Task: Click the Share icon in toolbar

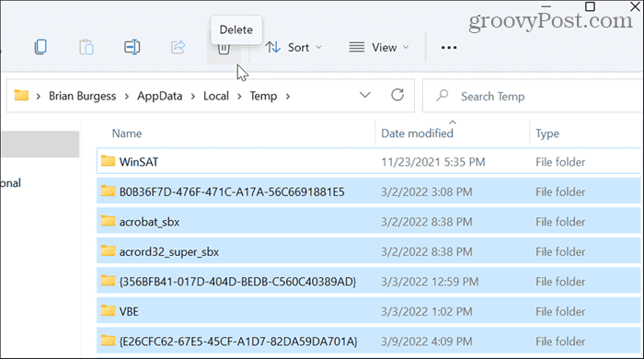Action: point(178,47)
